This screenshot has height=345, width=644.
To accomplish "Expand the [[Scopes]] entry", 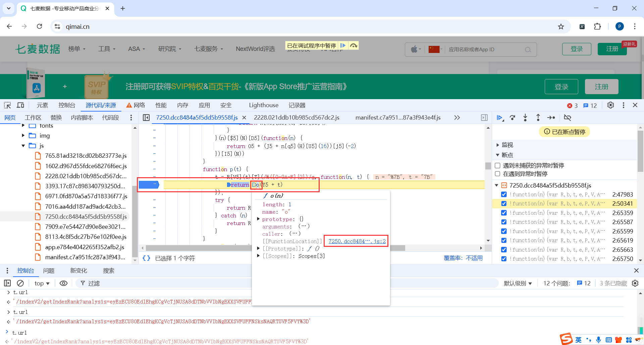I will coord(258,256).
